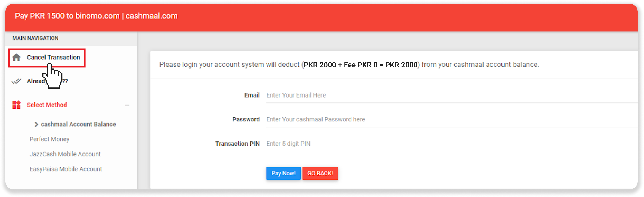Collapse Select Method using the minus icon
This screenshot has width=644, height=197.
pos(127,105)
